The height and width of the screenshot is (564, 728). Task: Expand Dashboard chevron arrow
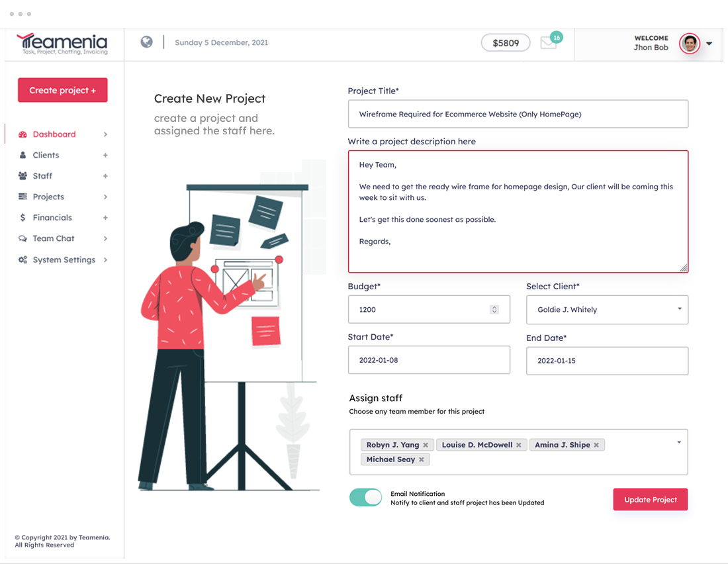click(105, 134)
